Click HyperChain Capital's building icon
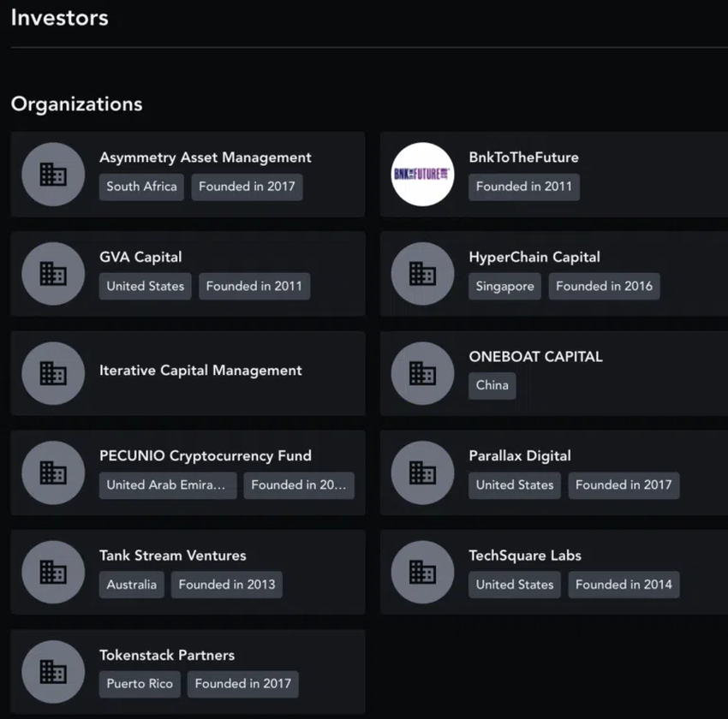728x719 pixels. 422,273
